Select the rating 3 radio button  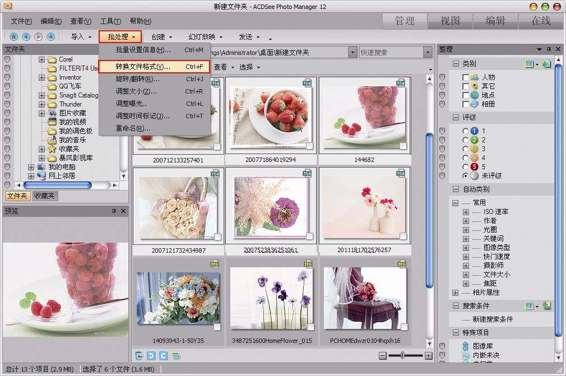(465, 149)
